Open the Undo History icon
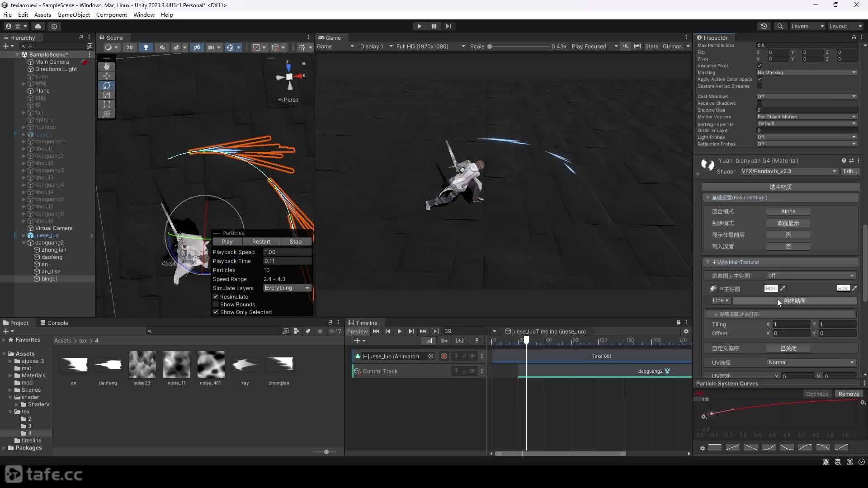The width and height of the screenshot is (868, 488). (x=764, y=26)
